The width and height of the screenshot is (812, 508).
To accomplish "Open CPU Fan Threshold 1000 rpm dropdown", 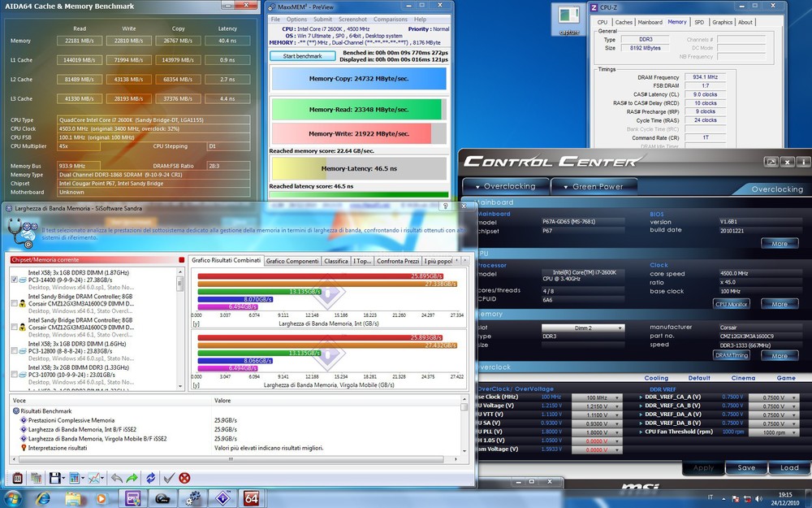I will click(x=774, y=432).
